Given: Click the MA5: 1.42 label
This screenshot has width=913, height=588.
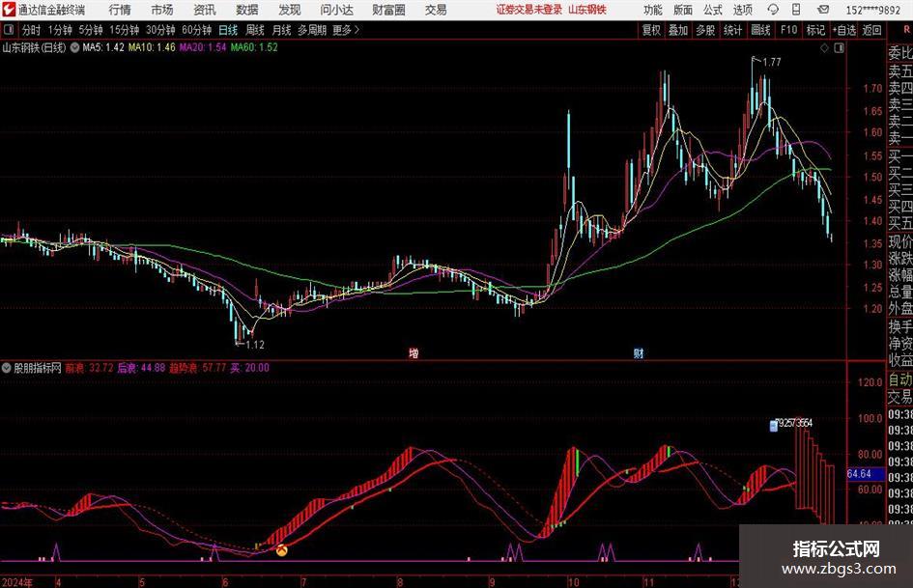Looking at the screenshot, I should tap(103, 47).
